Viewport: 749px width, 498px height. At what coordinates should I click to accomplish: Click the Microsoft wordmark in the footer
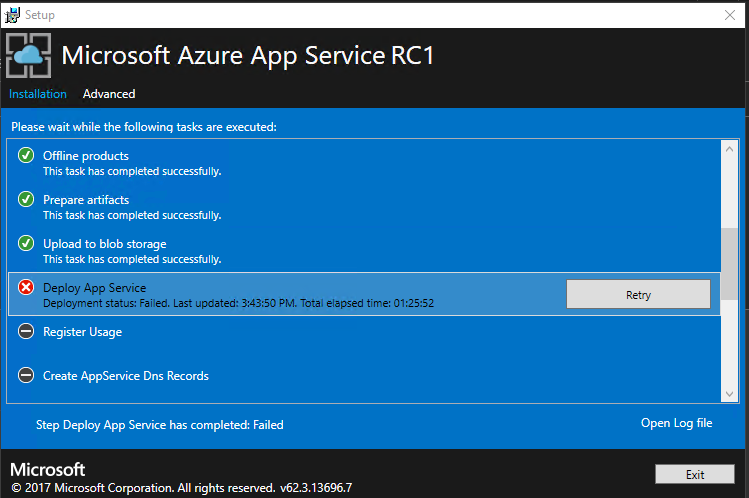pos(47,470)
